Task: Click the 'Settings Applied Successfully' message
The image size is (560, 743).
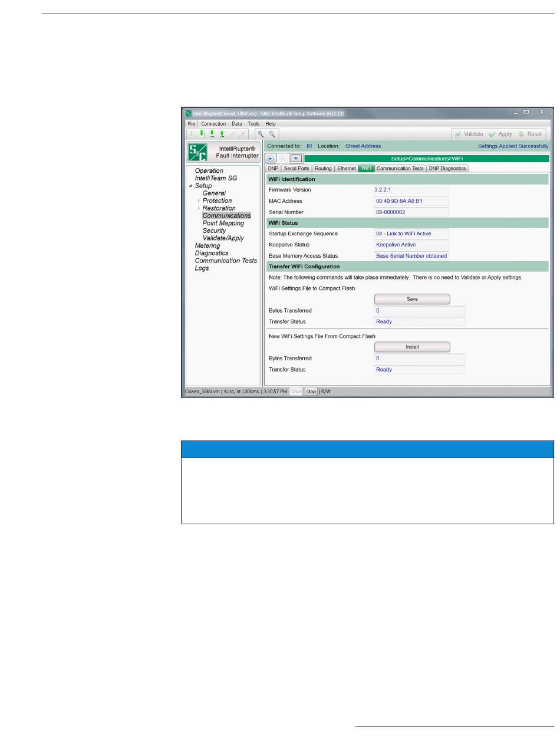Action: (513, 146)
